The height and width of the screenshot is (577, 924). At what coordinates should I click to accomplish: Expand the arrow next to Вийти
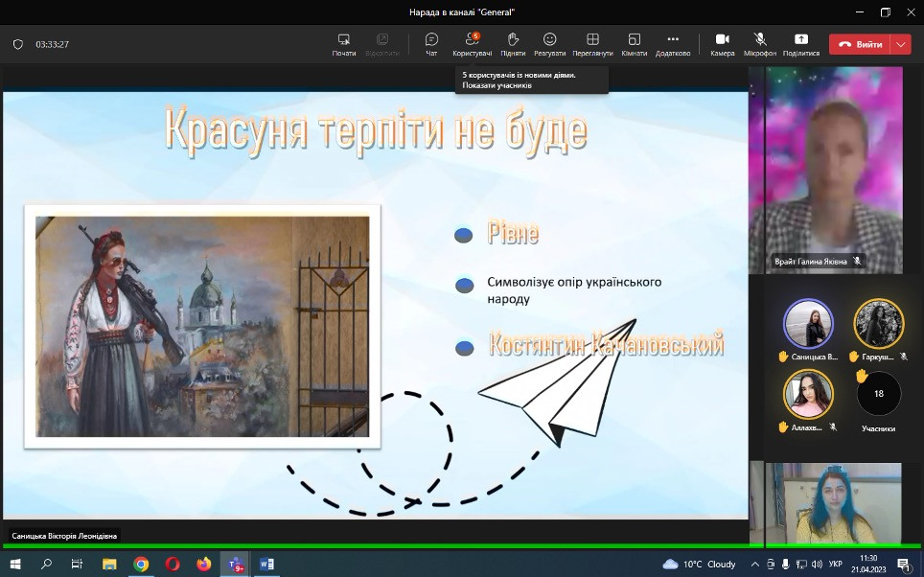900,44
